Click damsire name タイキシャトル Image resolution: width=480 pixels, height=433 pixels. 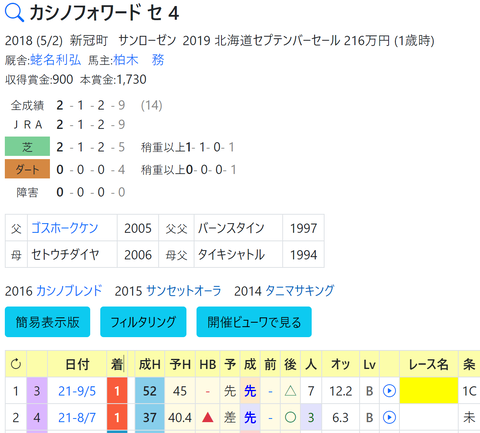(x=231, y=255)
